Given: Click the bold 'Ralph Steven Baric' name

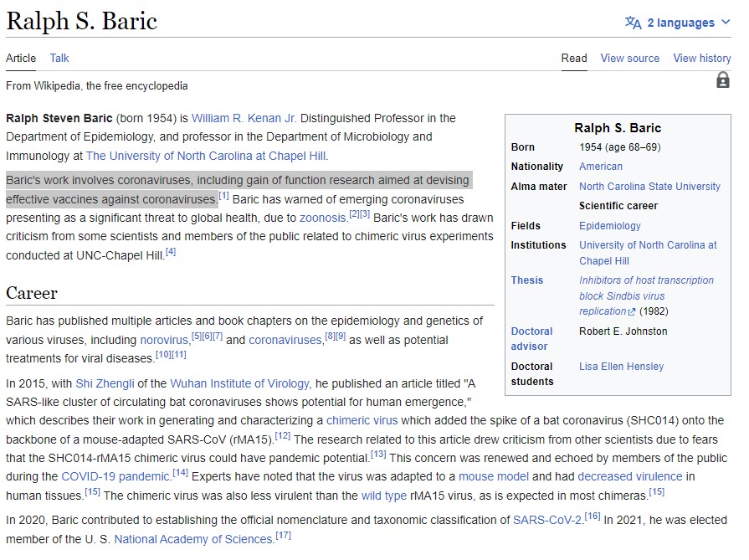Looking at the screenshot, I should click(59, 118).
